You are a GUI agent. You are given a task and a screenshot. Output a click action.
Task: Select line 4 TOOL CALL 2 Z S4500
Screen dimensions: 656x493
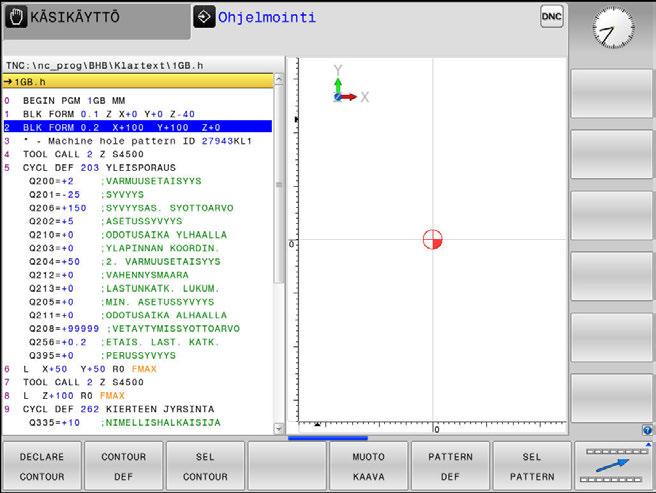click(138, 154)
